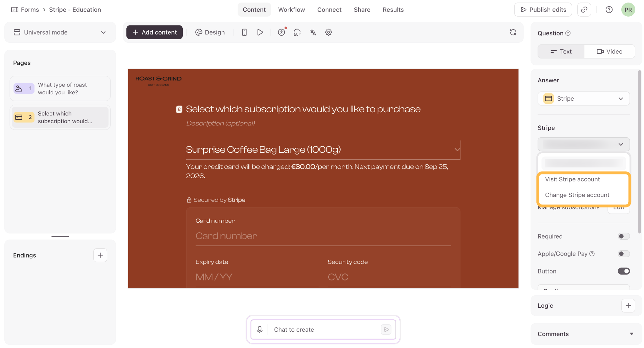This screenshot has height=348, width=644.
Task: Open the Answer type Stripe dropdown
Action: point(584,99)
